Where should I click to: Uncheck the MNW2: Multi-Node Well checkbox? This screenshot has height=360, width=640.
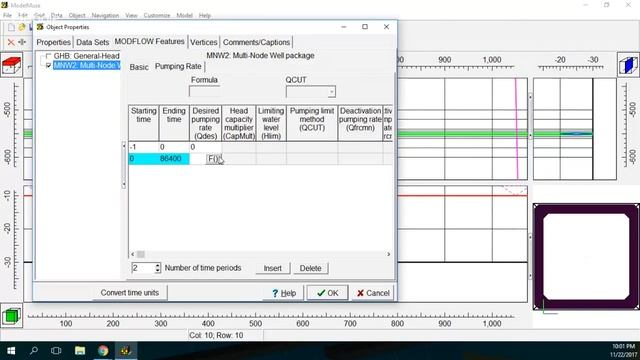49,65
